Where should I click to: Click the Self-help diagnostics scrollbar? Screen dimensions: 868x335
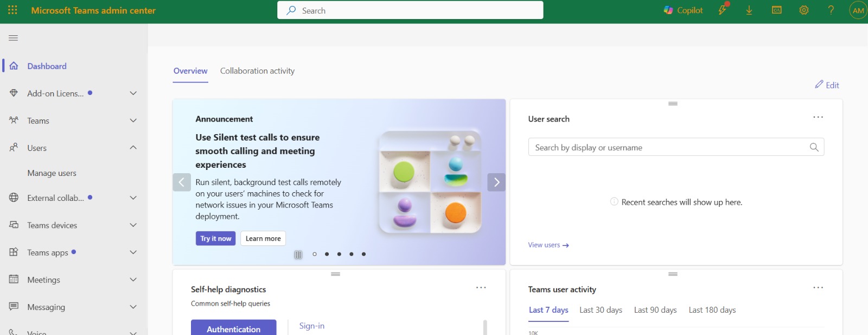pos(485,327)
